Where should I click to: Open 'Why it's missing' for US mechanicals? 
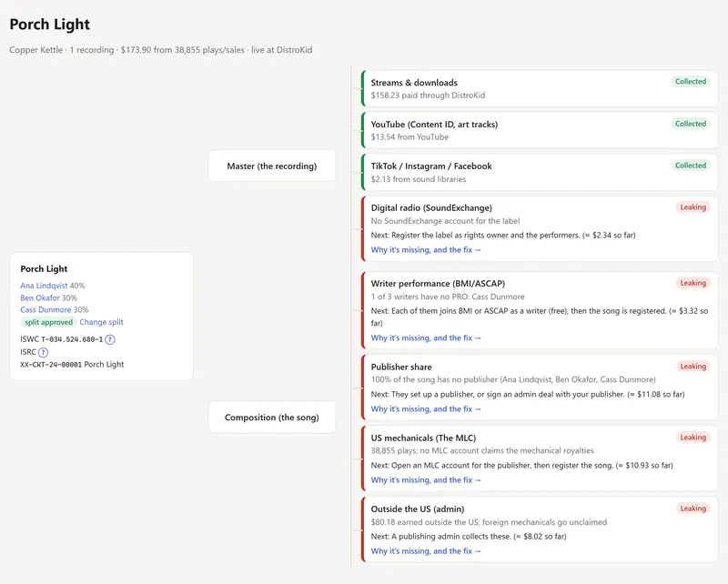pos(426,480)
